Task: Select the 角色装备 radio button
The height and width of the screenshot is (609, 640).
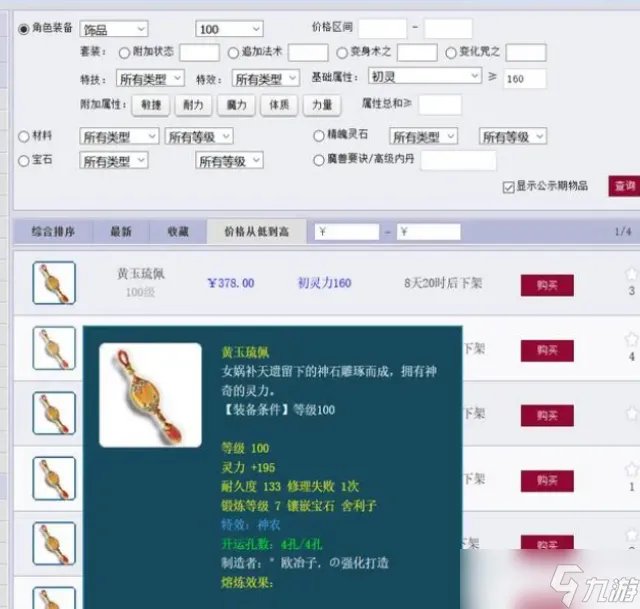Action: (24, 29)
